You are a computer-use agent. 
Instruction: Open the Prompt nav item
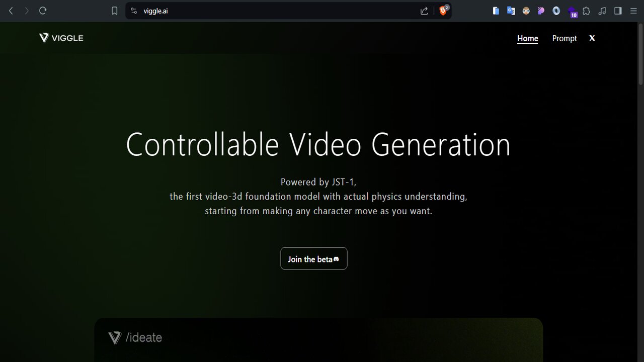(565, 38)
